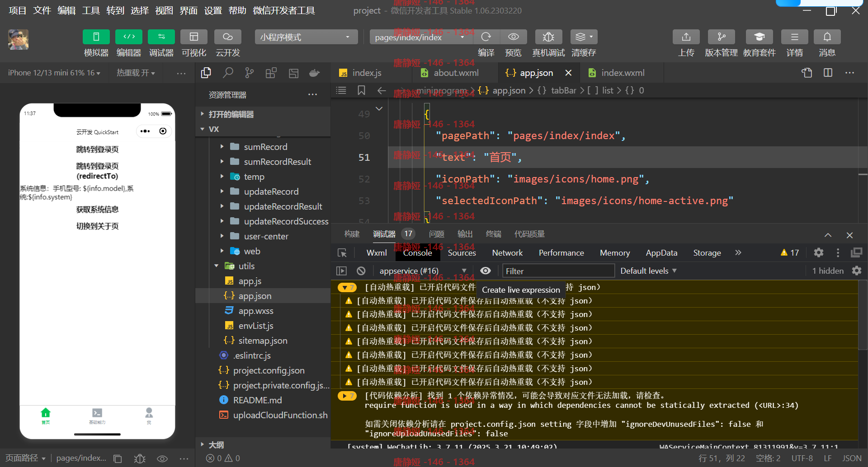The image size is (868, 467).
Task: Switch to the 问题 panel tab
Action: pyautogui.click(x=437, y=234)
